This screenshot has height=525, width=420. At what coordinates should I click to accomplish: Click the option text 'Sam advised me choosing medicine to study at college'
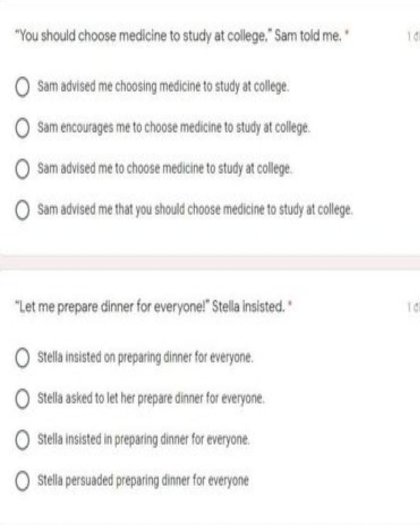[163, 87]
